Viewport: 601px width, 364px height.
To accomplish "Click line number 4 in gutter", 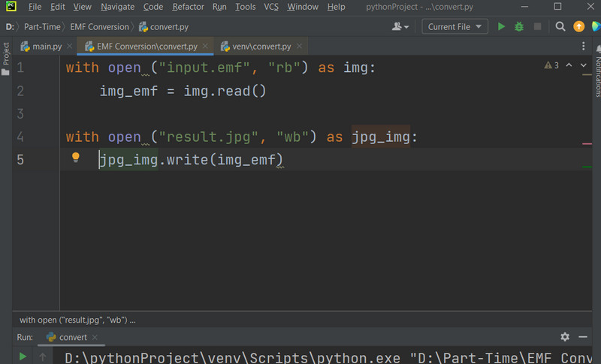I will point(20,137).
